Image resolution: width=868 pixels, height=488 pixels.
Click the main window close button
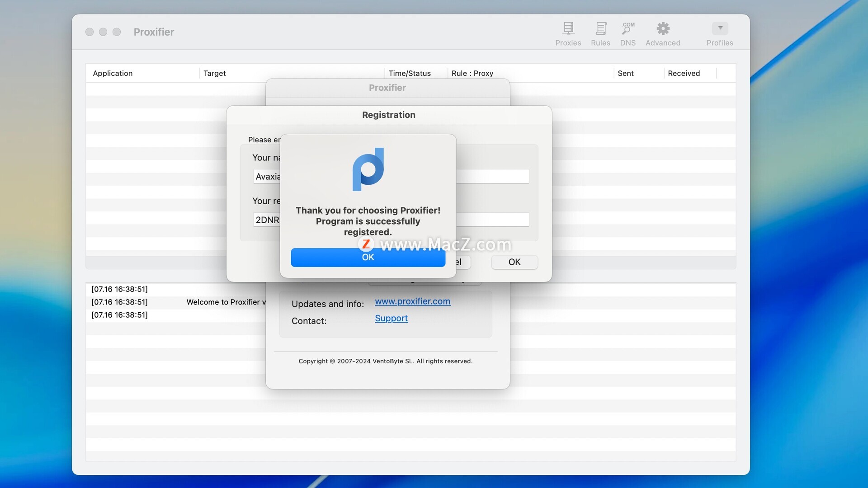point(90,32)
